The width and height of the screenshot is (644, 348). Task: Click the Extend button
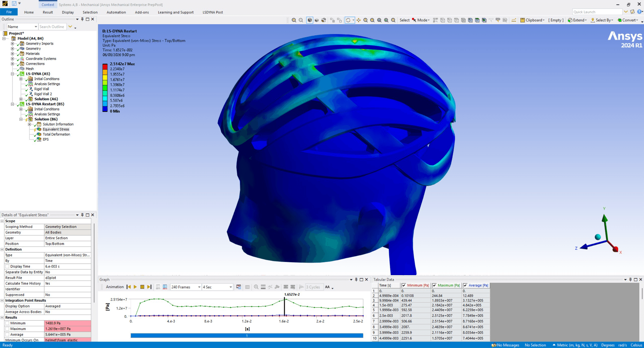(577, 20)
